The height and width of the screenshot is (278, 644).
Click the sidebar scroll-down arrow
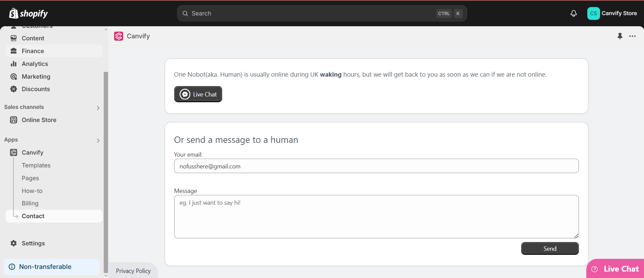(x=106, y=276)
